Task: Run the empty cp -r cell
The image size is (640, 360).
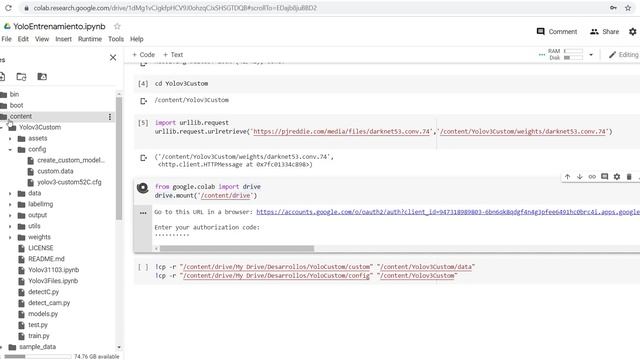Action: point(143,267)
